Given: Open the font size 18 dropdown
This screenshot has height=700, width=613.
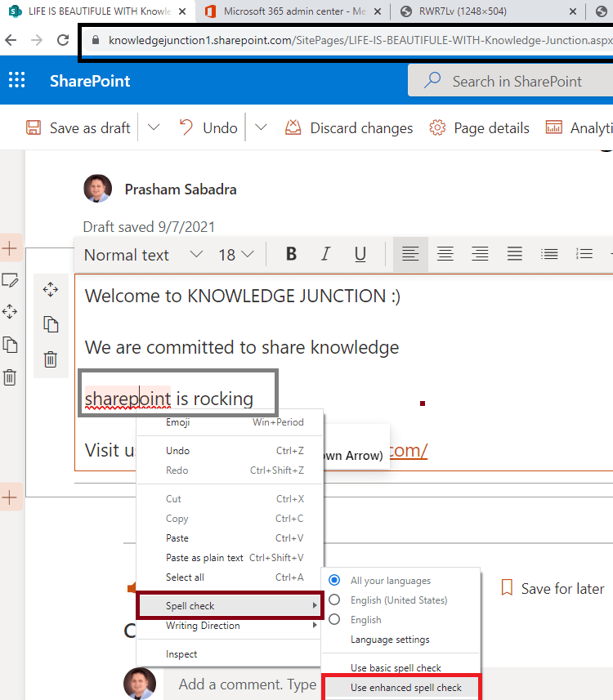Looking at the screenshot, I should coord(236,255).
